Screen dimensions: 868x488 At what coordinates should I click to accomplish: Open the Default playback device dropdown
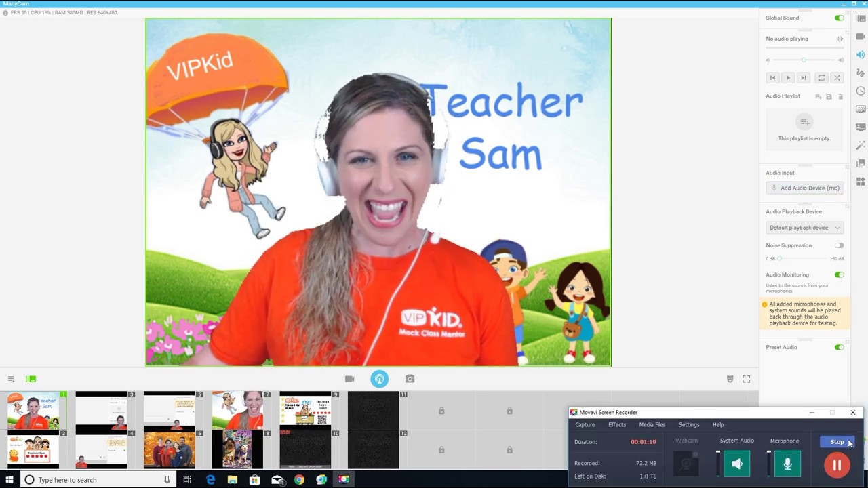coord(805,228)
